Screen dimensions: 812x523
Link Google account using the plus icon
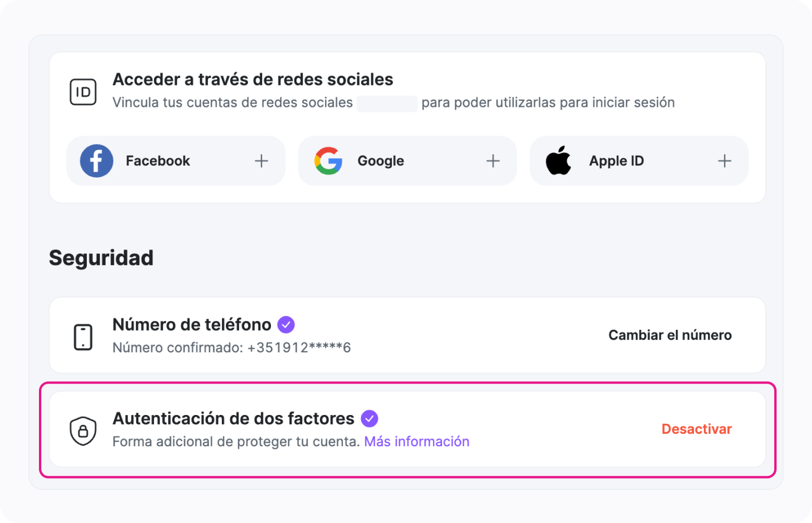tap(493, 161)
